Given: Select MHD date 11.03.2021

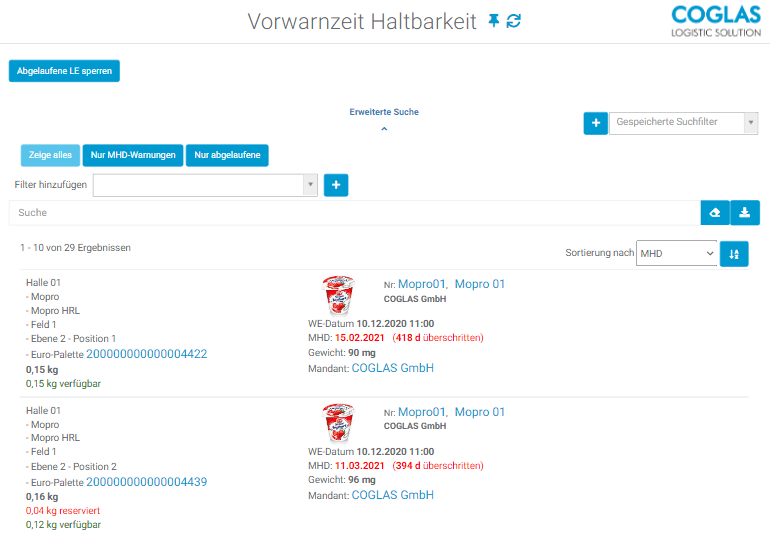Looking at the screenshot, I should pyautogui.click(x=359, y=466).
